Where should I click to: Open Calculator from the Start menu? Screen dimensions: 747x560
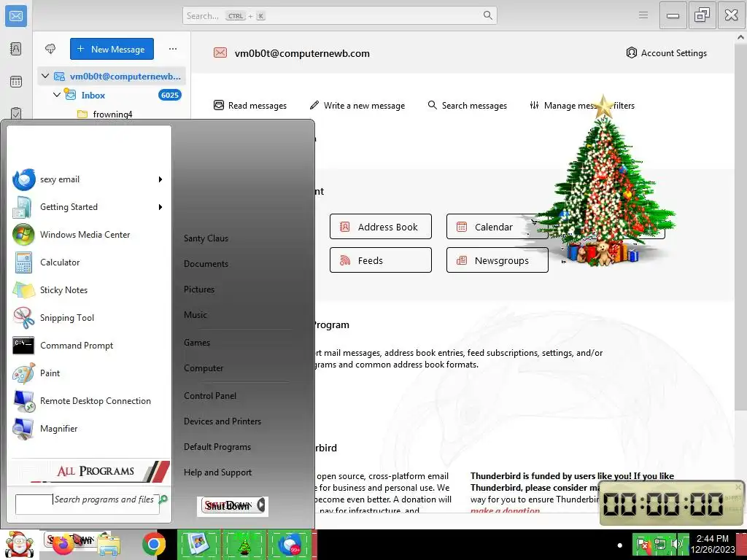[89, 262]
